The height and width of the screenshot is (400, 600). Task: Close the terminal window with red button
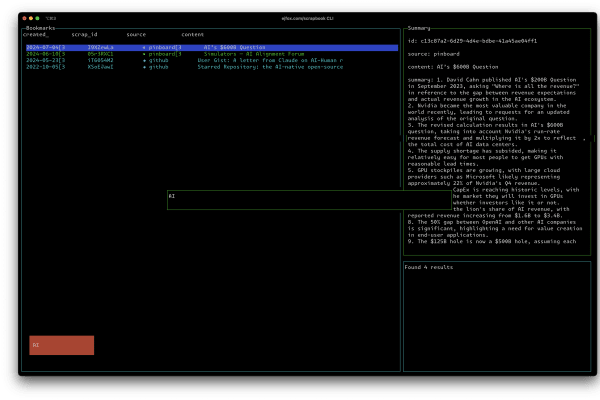tap(24, 18)
